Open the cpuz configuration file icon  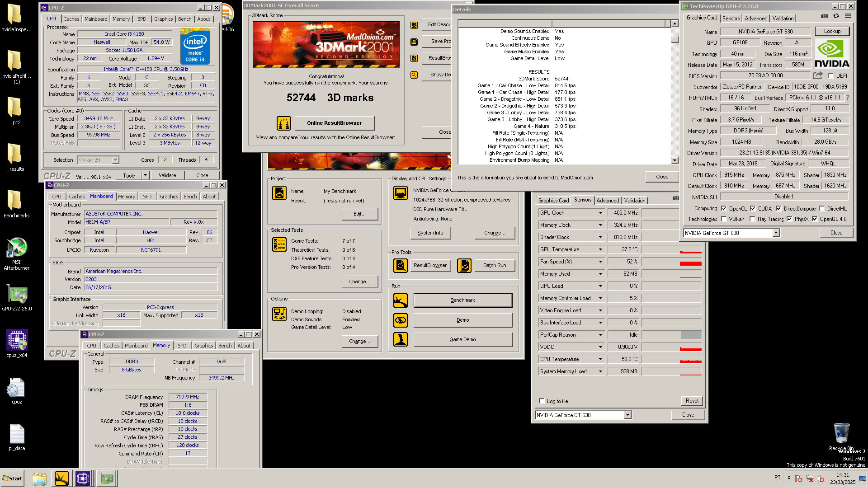[16, 391]
